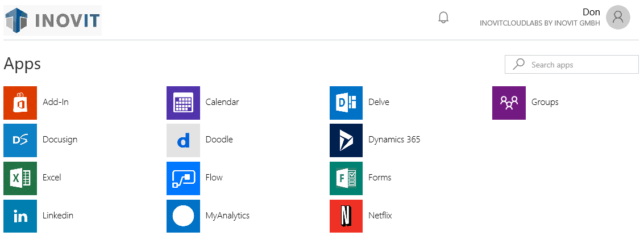Screen dimensions: 644x236
Task: Launch the Dynamics 365 icon
Action: tap(346, 141)
